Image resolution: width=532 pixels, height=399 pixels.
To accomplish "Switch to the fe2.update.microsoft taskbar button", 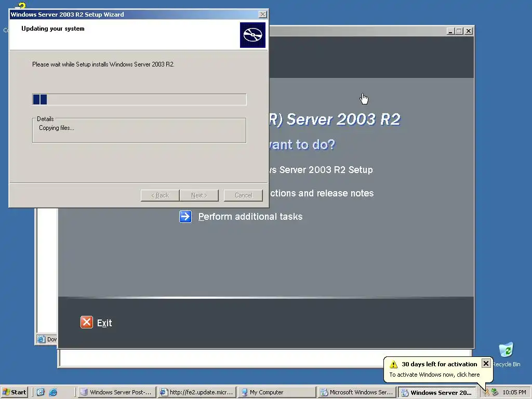I will click(x=197, y=392).
